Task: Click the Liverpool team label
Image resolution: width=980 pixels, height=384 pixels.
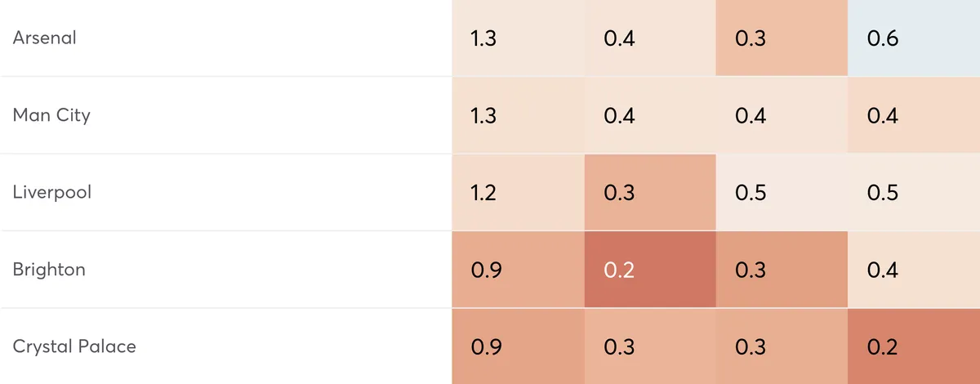Action: click(52, 192)
